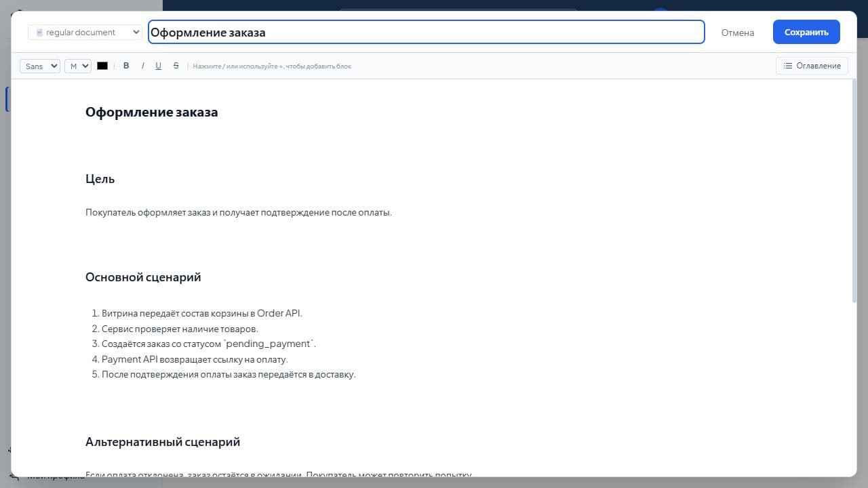Click the 'Цель' section heading
This screenshot has height=488, width=868.
pyautogui.click(x=100, y=179)
